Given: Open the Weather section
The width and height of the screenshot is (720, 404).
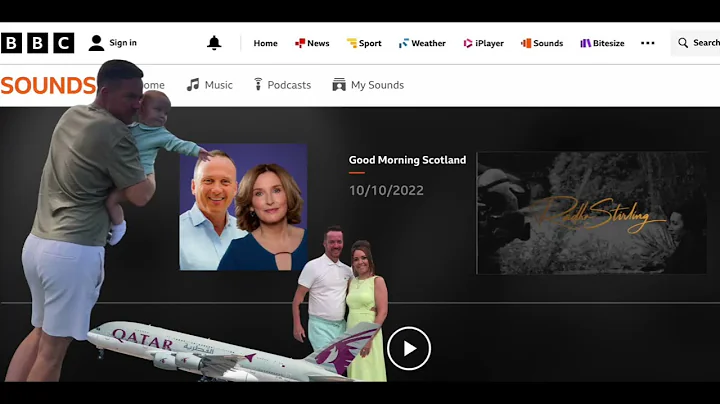Looking at the screenshot, I should (422, 43).
